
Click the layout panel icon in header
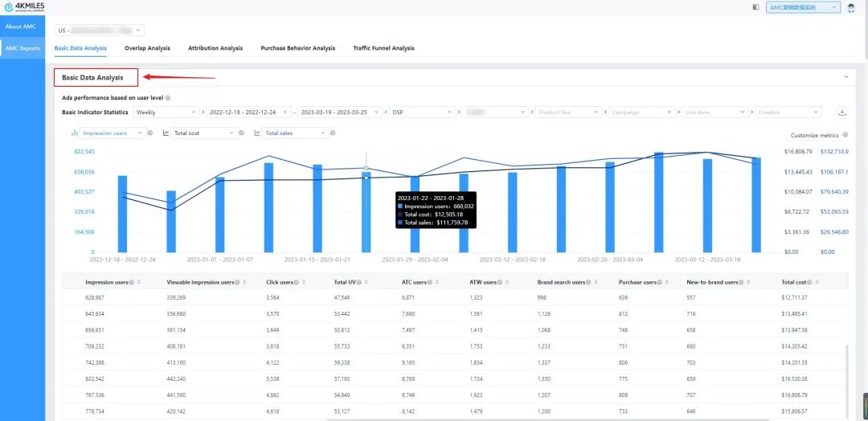[755, 7]
